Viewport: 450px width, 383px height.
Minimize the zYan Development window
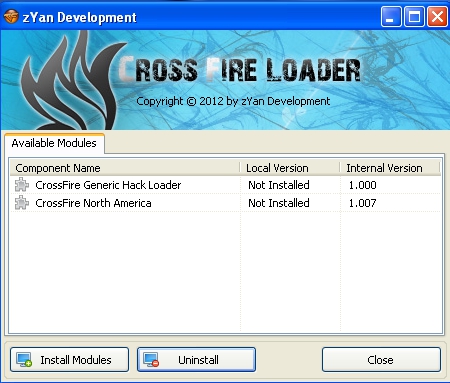point(391,16)
